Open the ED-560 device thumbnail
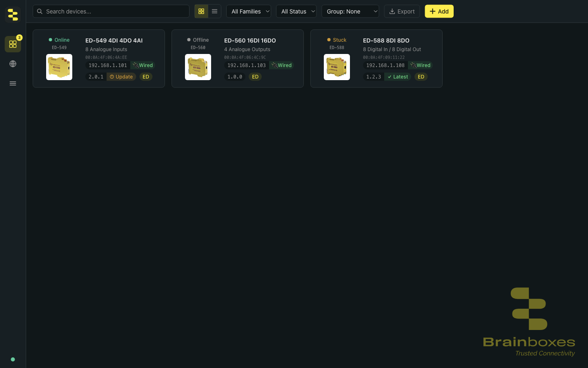The image size is (588, 368). (198, 67)
